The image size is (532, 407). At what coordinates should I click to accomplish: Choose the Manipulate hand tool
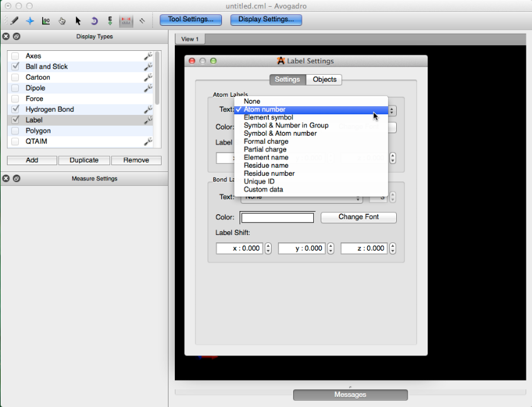pyautogui.click(x=62, y=21)
